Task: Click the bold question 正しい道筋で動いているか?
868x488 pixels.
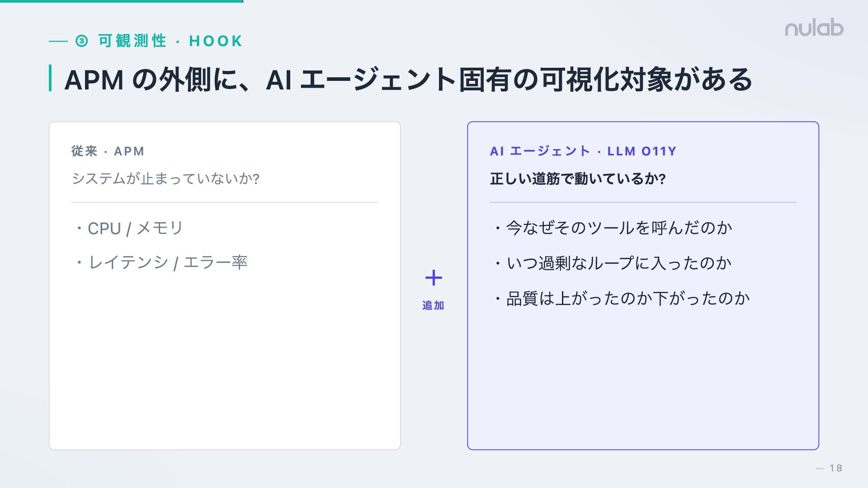Action: click(x=578, y=178)
